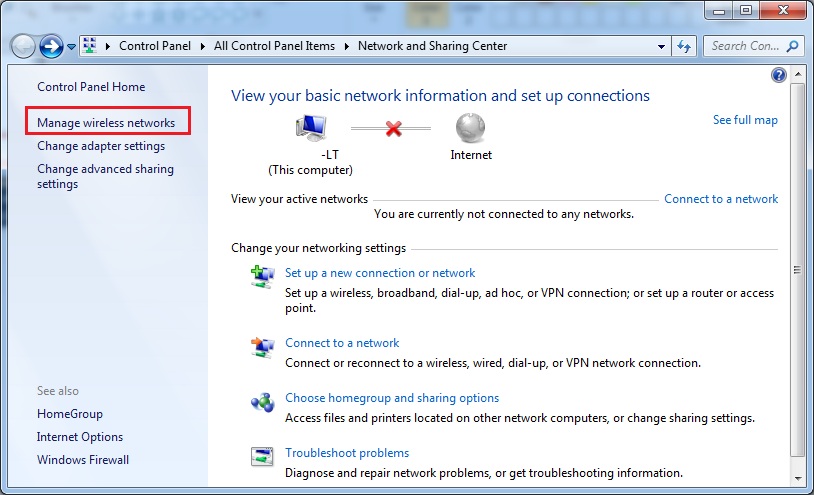
Task: Click the Forward navigation arrow button
Action: [x=51, y=47]
